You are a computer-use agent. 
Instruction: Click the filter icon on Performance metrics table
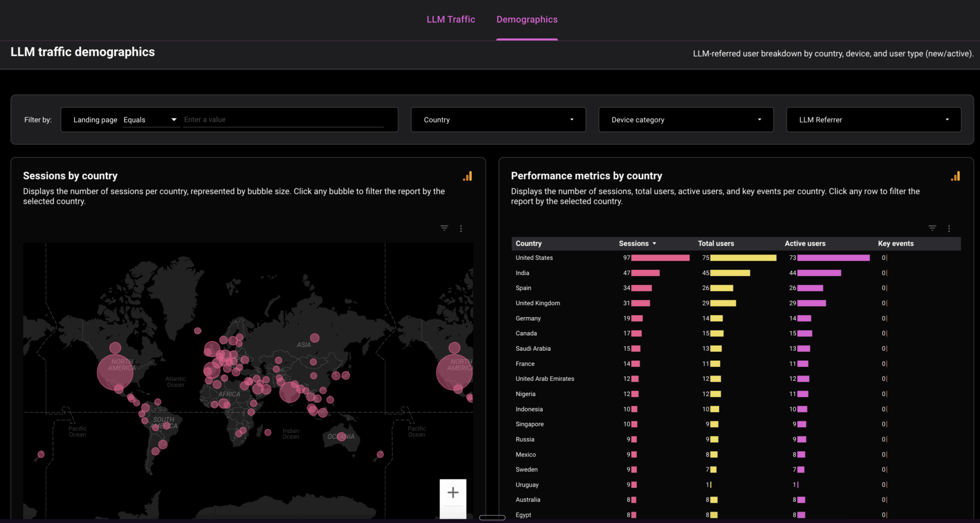point(932,228)
